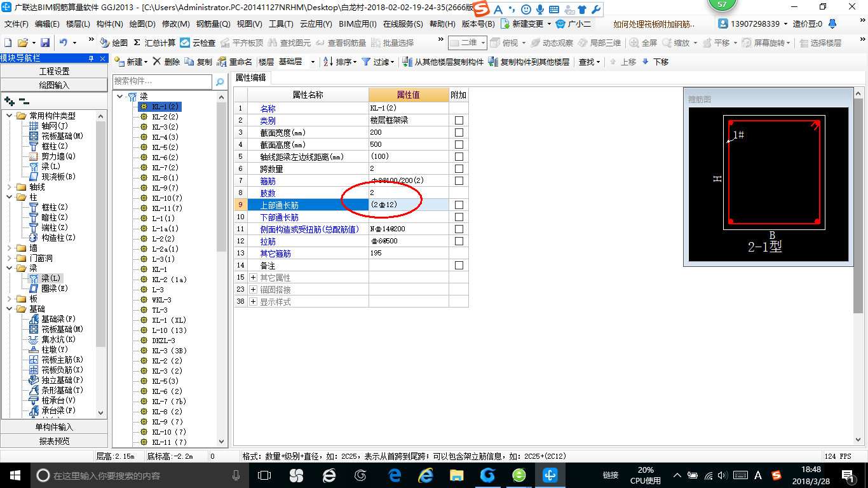This screenshot has width=868, height=488.
Task: Expand 轴线 folder in navigation tree
Action: pos(9,187)
